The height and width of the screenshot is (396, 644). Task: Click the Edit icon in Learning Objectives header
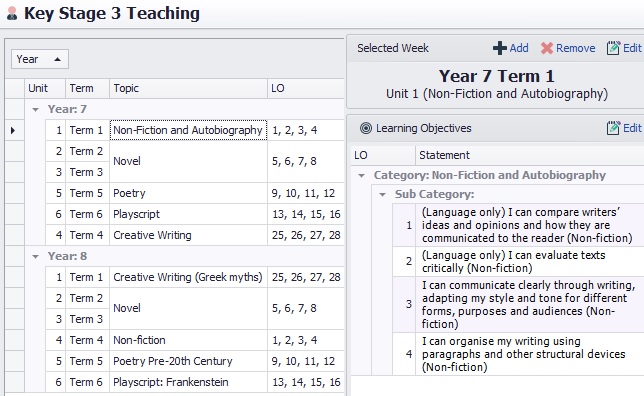tap(613, 128)
